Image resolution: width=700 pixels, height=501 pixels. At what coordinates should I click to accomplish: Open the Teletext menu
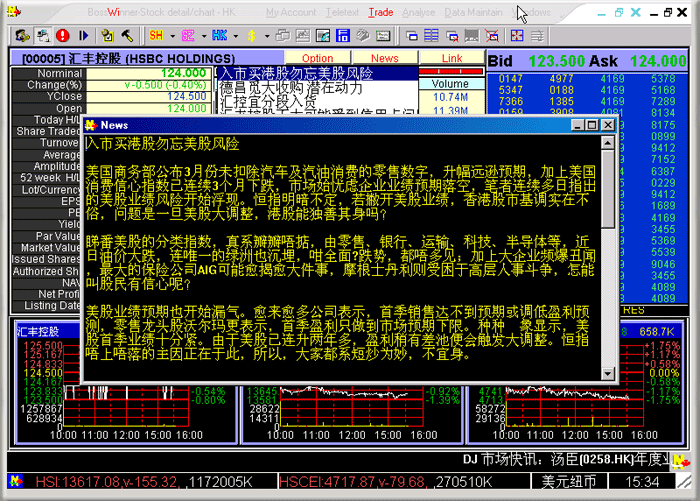tap(342, 13)
